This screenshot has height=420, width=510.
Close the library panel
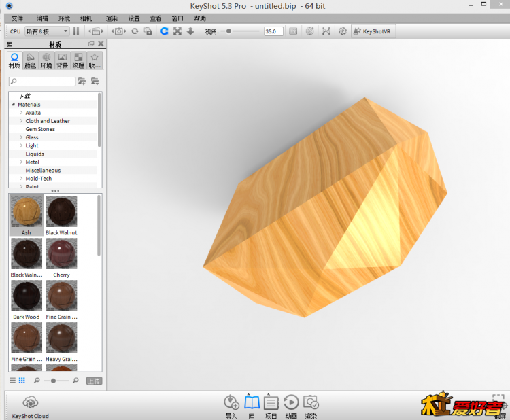(101, 43)
